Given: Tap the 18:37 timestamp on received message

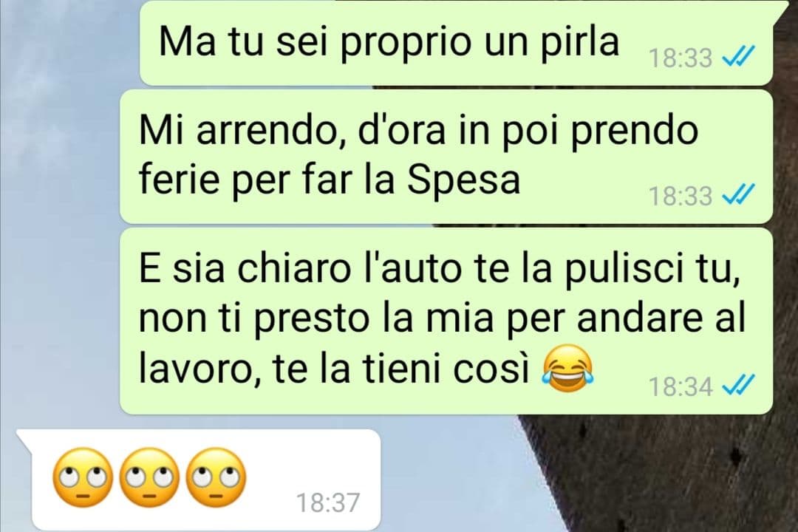Looking at the screenshot, I should tap(328, 502).
